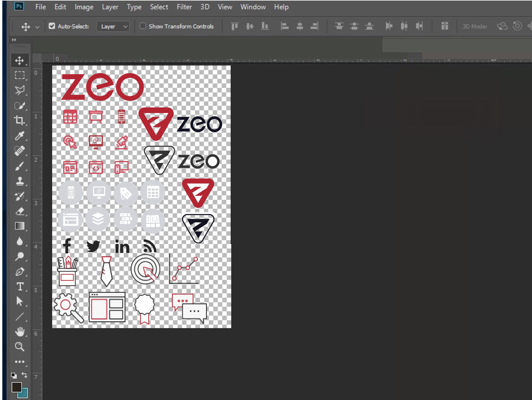Select the Gradient tool
532x400 pixels.
tap(19, 226)
